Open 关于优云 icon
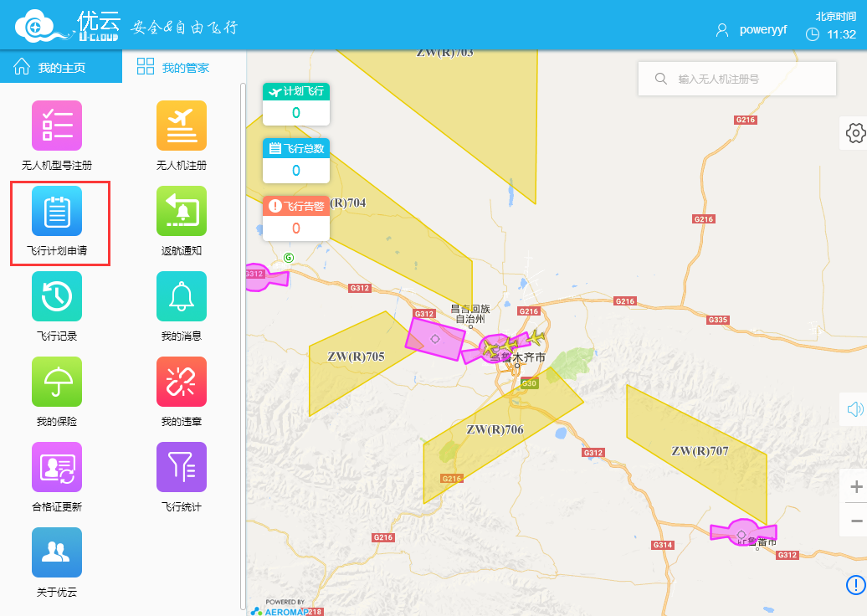 57,552
